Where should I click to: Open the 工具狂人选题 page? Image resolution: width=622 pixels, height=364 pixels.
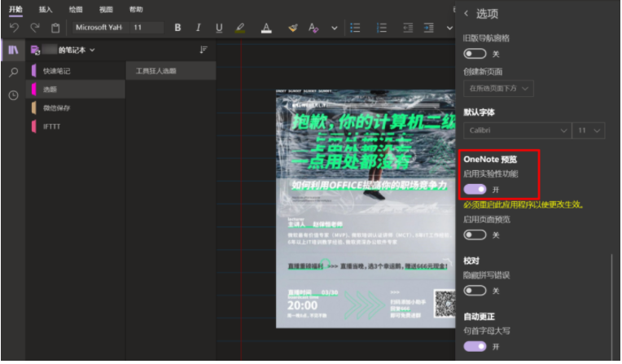tap(171, 71)
